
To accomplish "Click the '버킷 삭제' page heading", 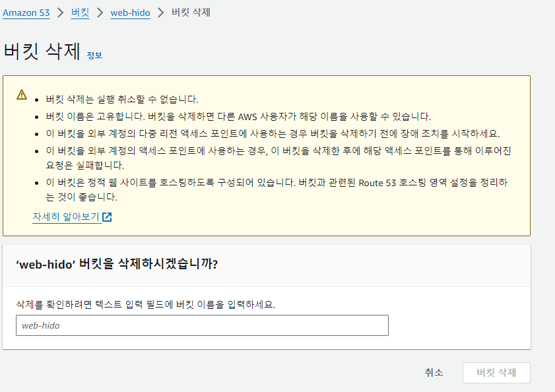I will pyautogui.click(x=42, y=51).
